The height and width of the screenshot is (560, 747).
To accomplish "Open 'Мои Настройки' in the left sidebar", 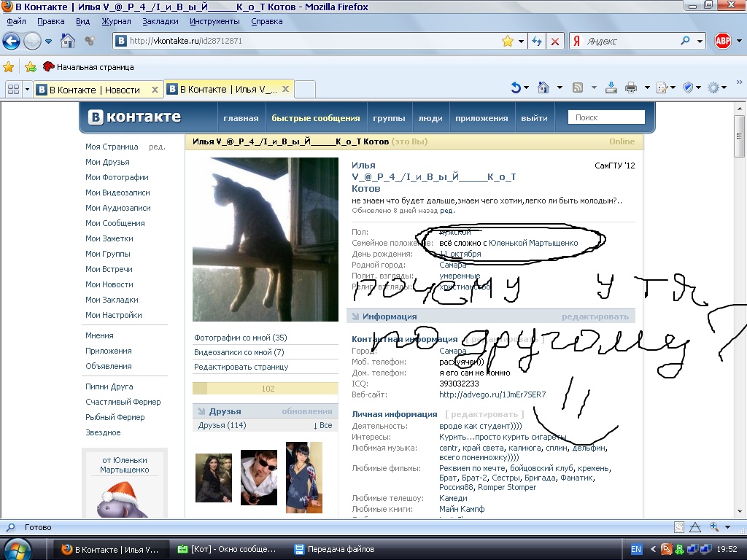I will [x=113, y=315].
